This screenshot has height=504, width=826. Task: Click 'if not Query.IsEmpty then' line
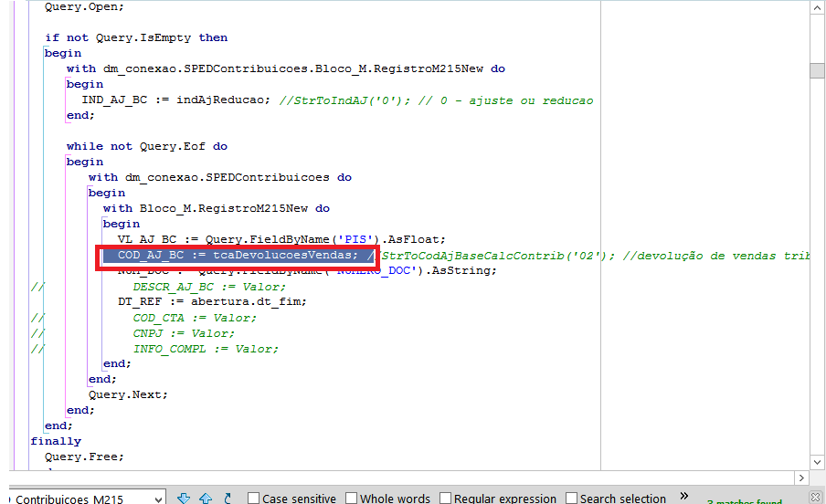tap(136, 38)
